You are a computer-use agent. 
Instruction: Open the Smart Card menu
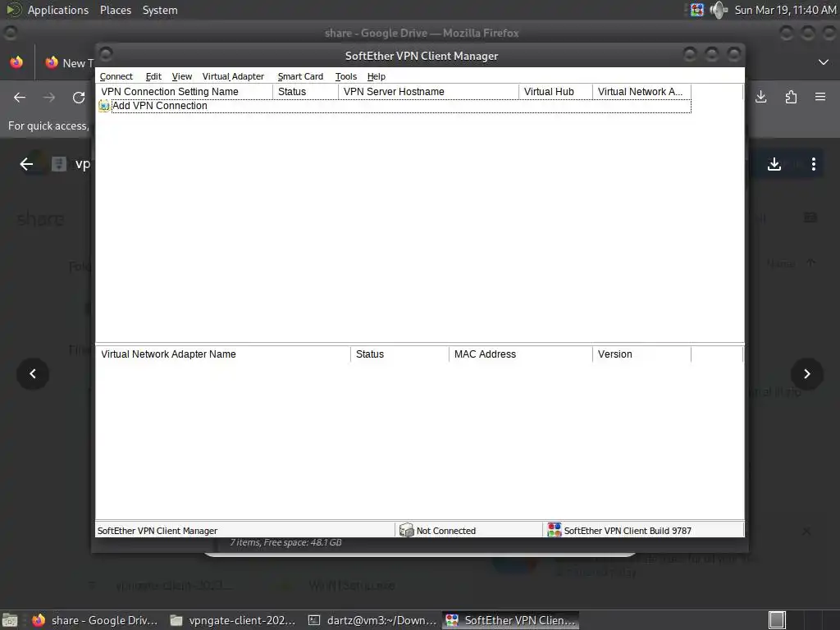[x=300, y=76]
